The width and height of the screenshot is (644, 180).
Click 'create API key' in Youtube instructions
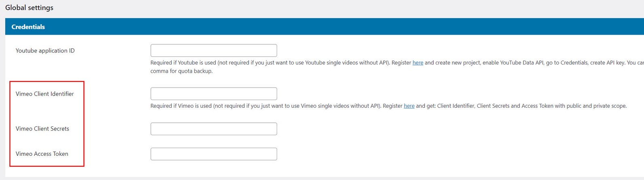click(606, 63)
